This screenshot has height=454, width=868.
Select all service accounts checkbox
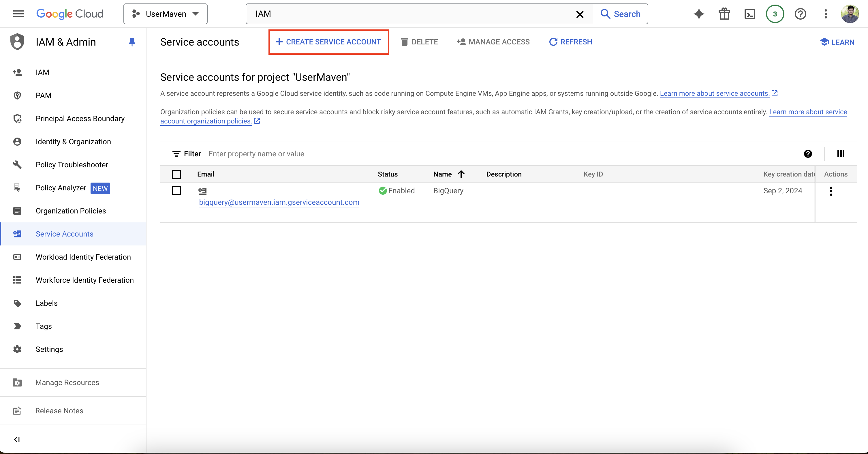(176, 174)
